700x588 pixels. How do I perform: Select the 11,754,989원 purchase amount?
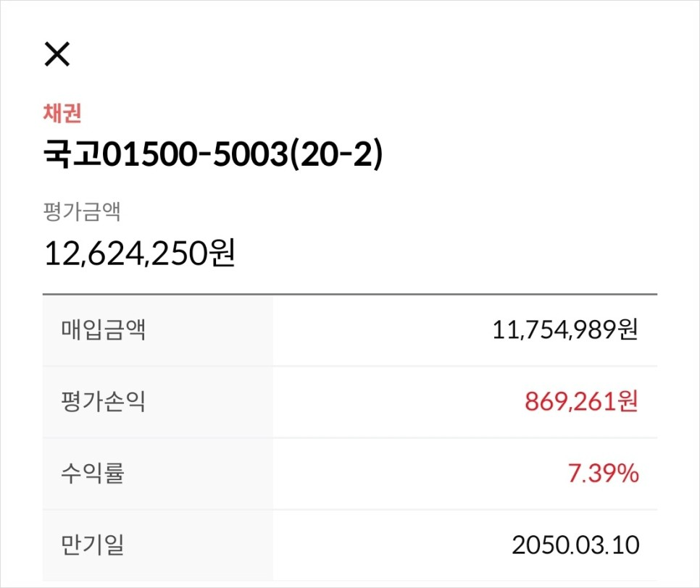pyautogui.click(x=565, y=330)
